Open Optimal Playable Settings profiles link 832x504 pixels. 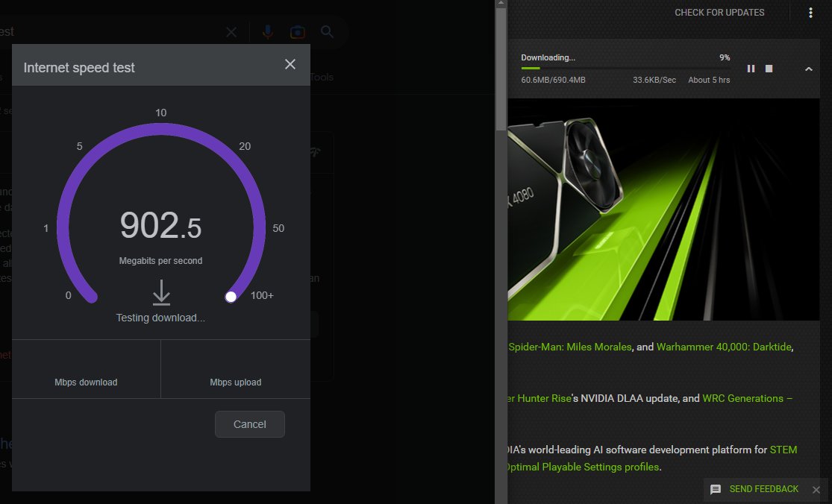point(583,467)
